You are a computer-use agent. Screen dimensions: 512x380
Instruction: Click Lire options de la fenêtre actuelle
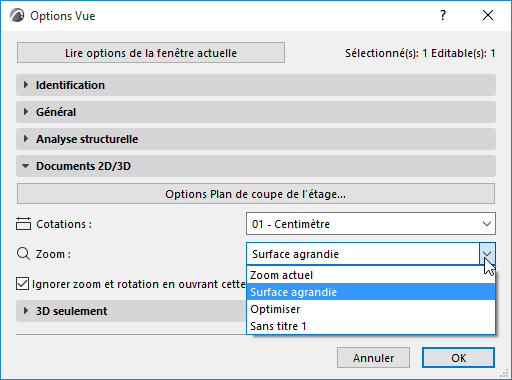151,53
